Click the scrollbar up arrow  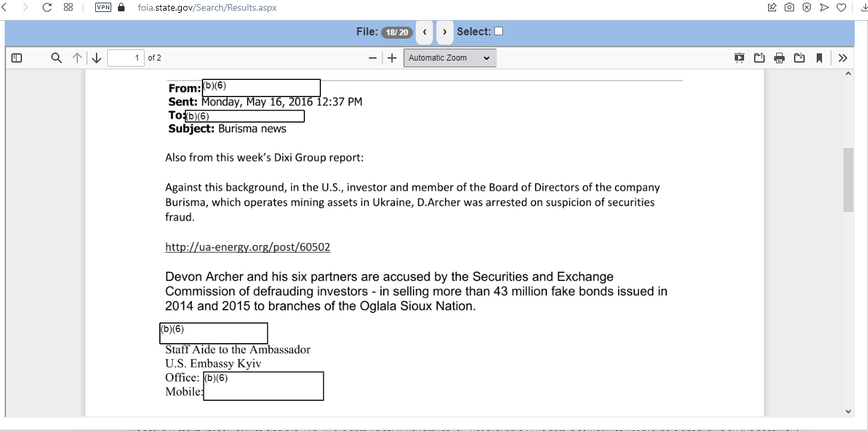(x=848, y=73)
